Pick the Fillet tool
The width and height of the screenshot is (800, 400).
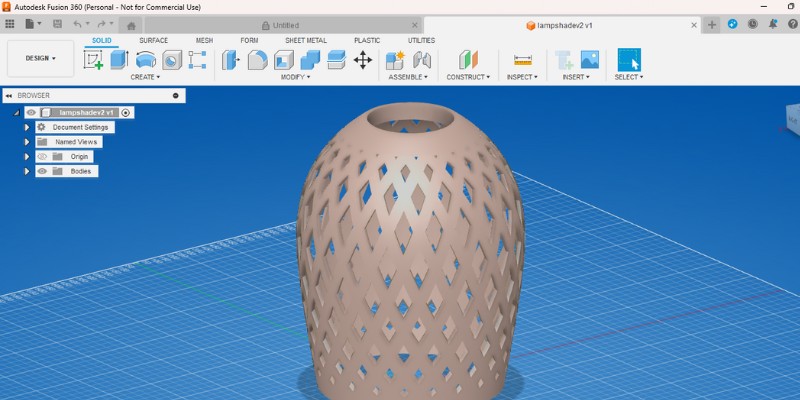[257, 60]
